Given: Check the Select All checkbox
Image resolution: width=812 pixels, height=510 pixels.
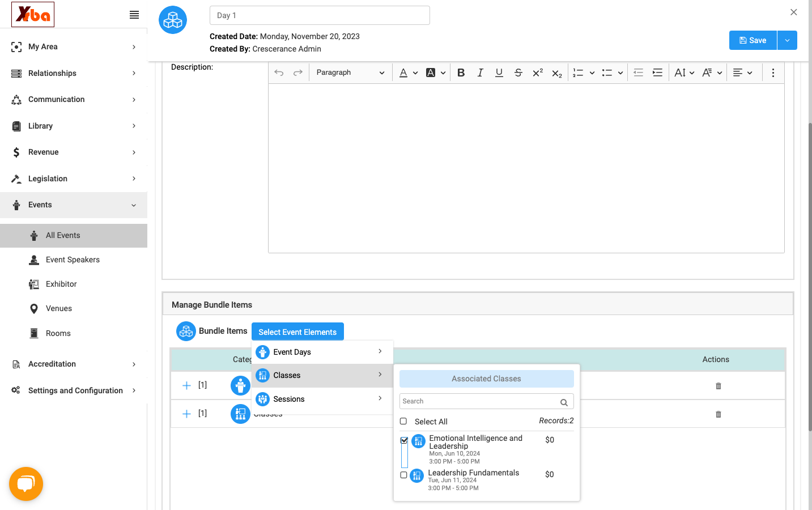Looking at the screenshot, I should (x=403, y=421).
